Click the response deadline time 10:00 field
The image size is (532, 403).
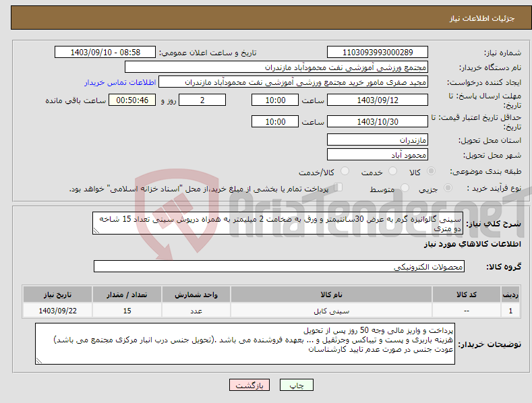tap(275, 100)
